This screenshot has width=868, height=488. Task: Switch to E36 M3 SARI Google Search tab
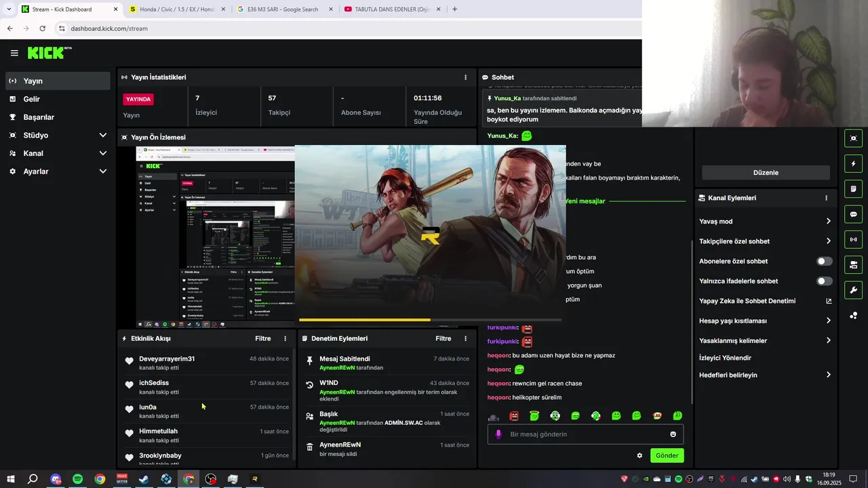(x=285, y=9)
